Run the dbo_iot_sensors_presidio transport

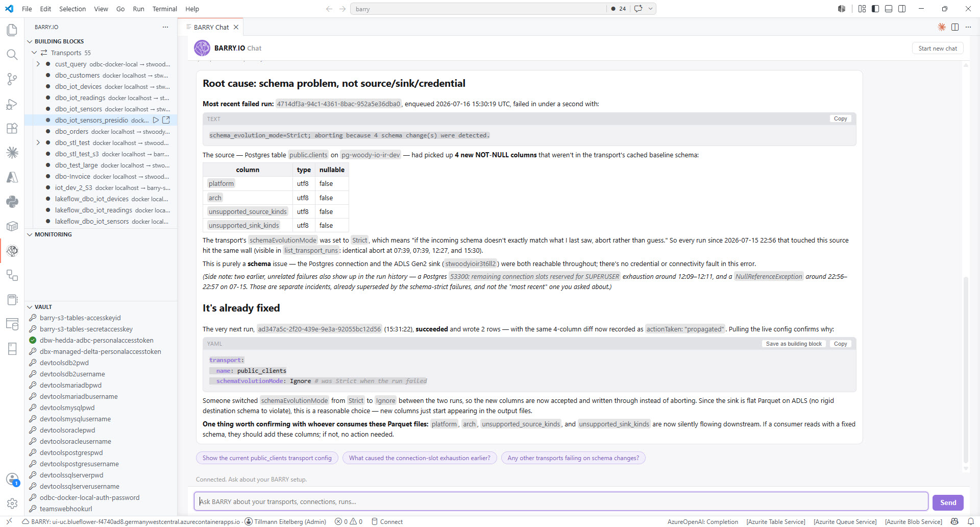156,120
